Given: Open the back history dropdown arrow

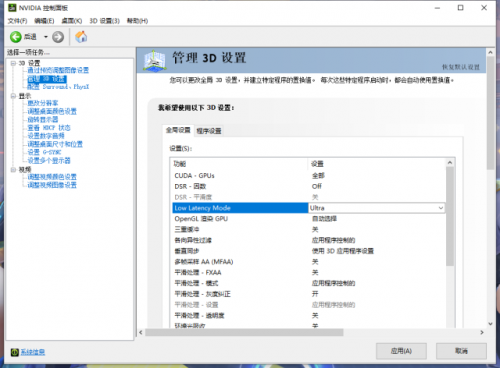Looking at the screenshot, I should 46,37.
